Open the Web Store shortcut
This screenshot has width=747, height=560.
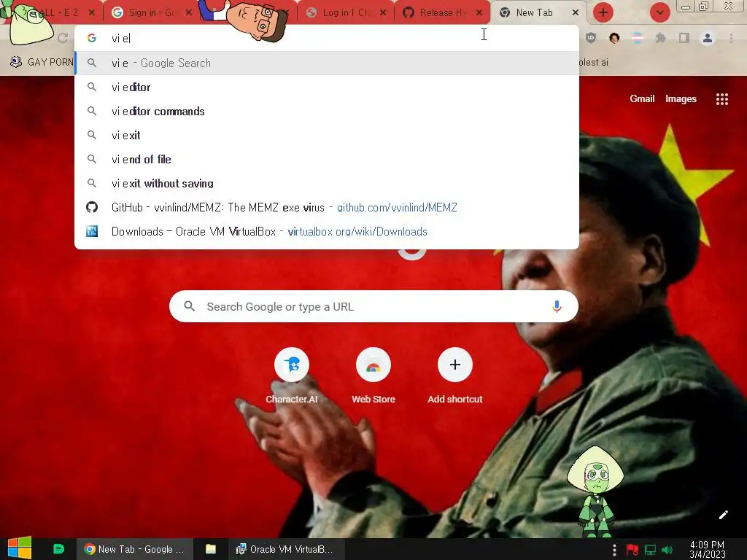tap(373, 376)
